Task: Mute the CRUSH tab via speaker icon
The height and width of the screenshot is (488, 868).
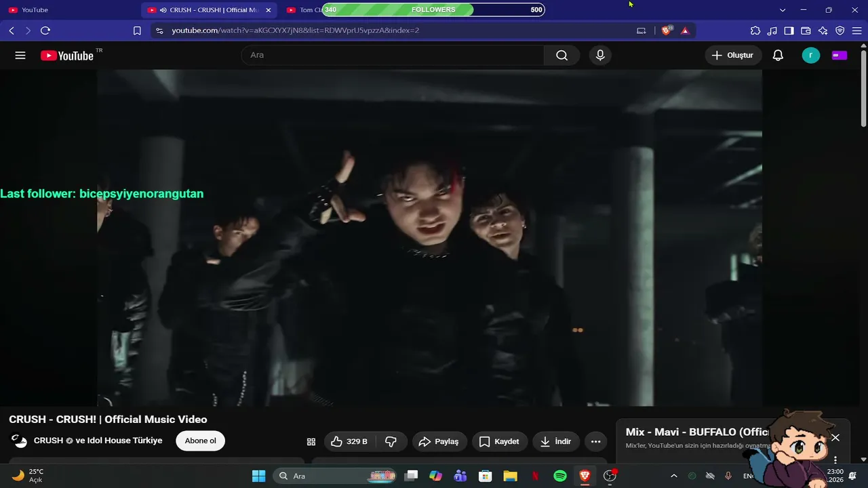Action: pos(163,10)
